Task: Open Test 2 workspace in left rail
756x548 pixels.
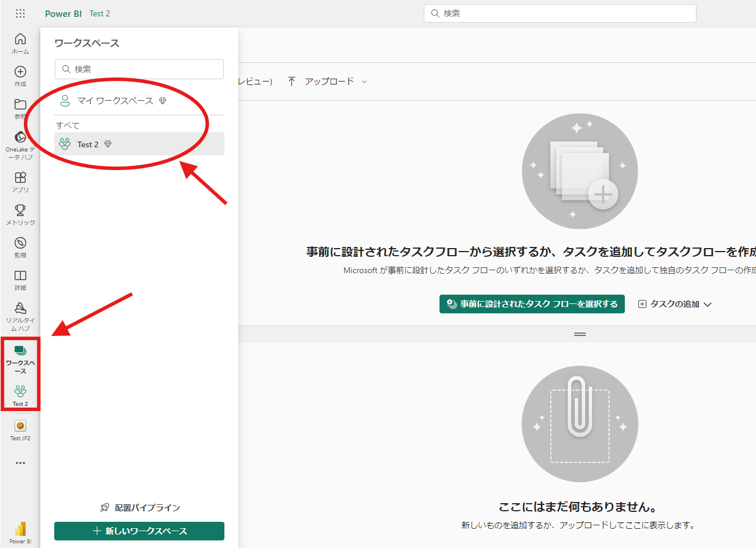Action: point(20,396)
